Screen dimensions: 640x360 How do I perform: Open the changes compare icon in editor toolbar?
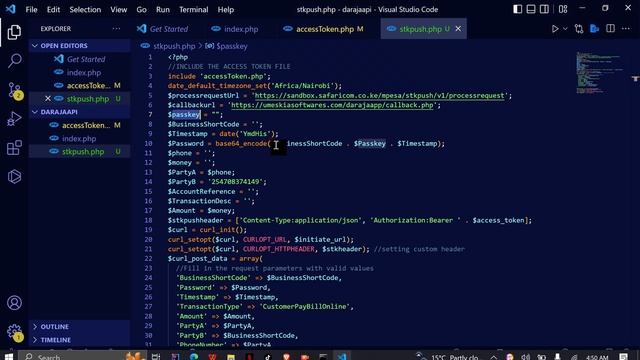pyautogui.click(x=579, y=29)
